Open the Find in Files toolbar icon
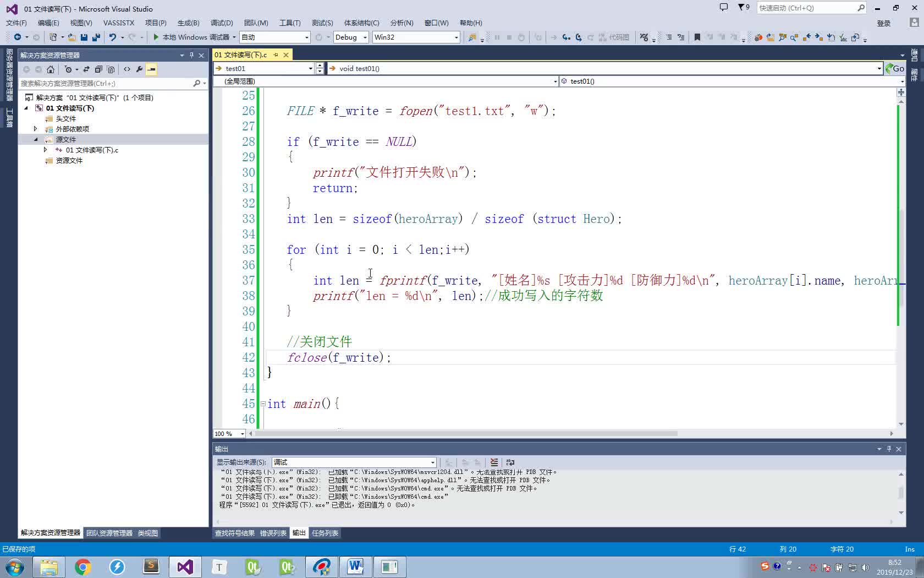The height and width of the screenshot is (578, 924). tap(472, 37)
